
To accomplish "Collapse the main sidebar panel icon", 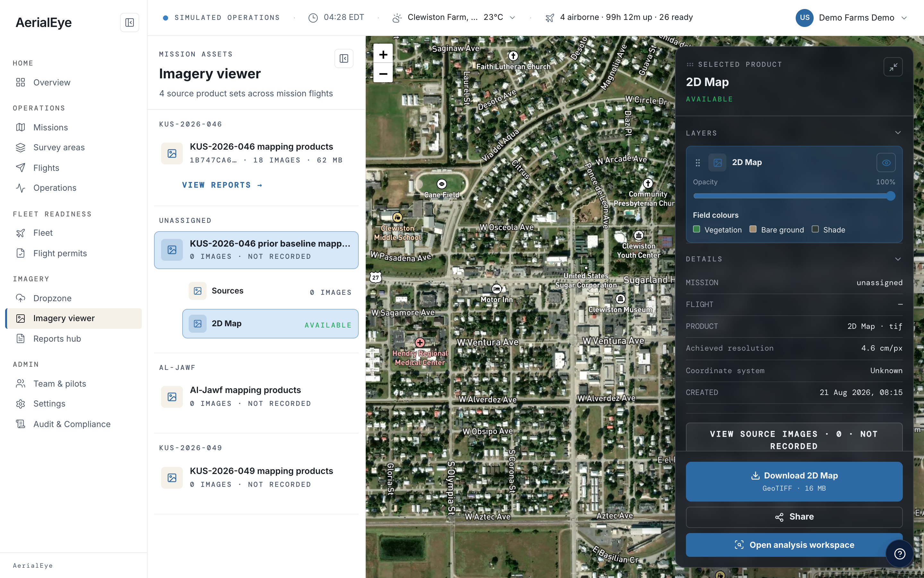I will (129, 22).
